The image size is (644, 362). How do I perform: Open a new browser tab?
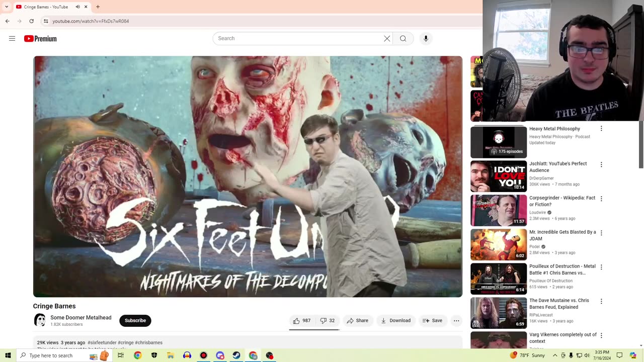click(x=98, y=7)
